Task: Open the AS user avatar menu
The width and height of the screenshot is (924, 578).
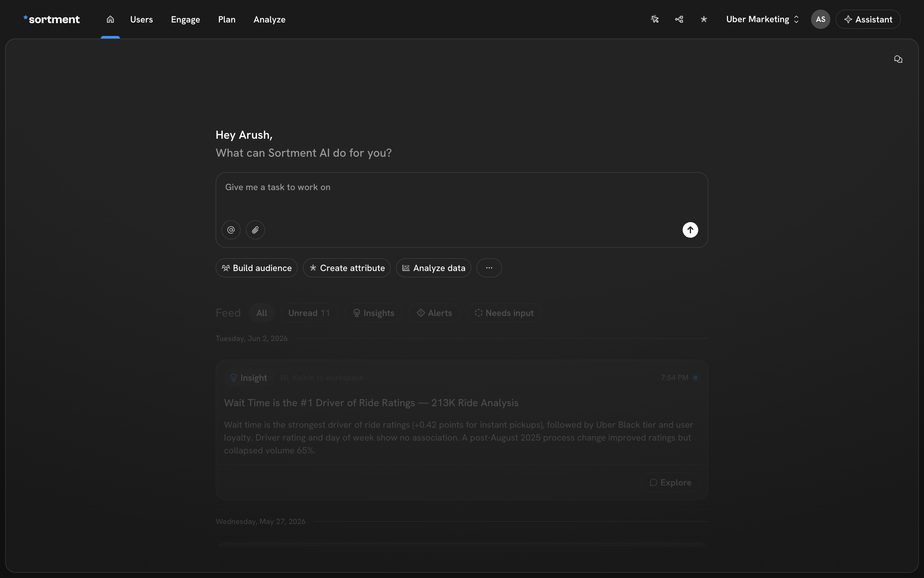Action: coord(820,19)
